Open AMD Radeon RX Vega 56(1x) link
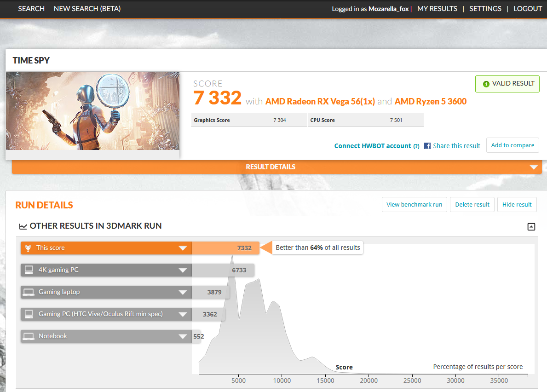The image size is (547, 392). click(x=320, y=102)
